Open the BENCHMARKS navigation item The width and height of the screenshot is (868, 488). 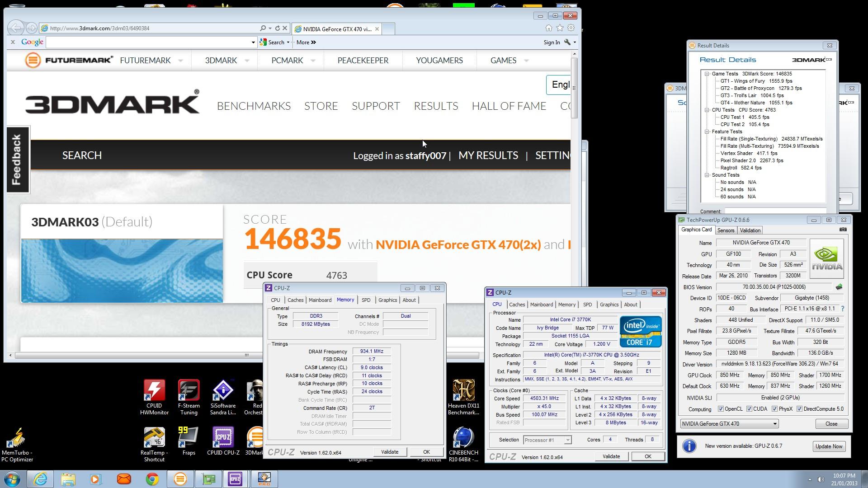(254, 106)
